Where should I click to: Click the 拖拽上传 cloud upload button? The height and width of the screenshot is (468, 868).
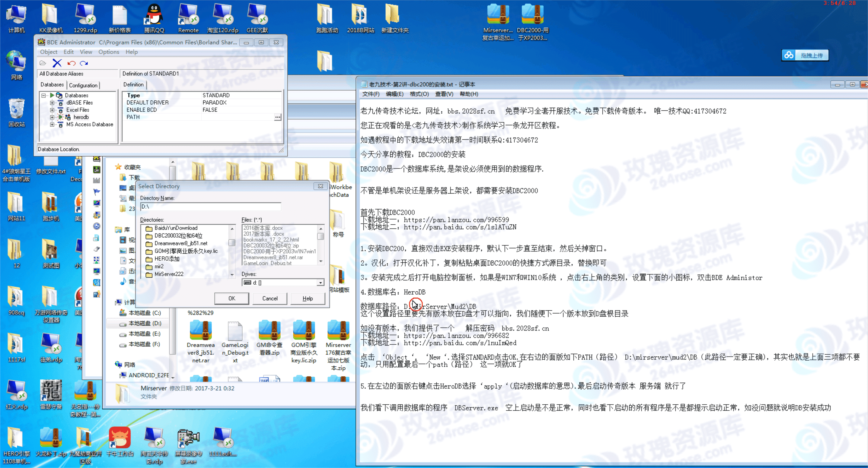pyautogui.click(x=805, y=55)
